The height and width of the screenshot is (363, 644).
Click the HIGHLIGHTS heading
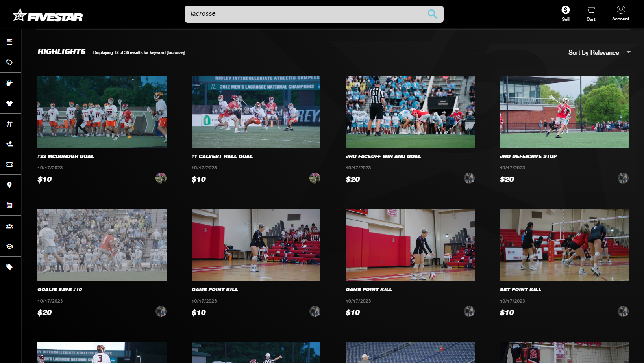[61, 52]
